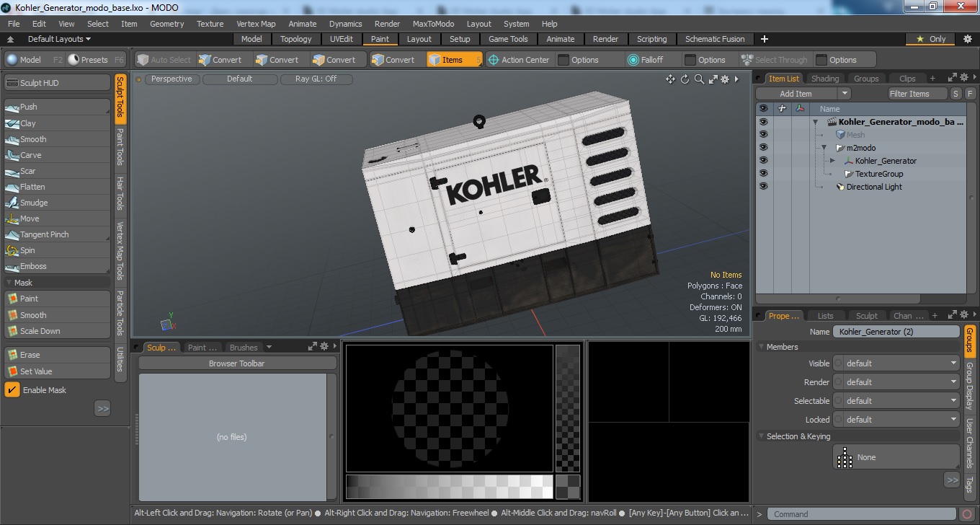This screenshot has height=525, width=980.
Task: Toggle visibility of Kohler_Generator item
Action: click(763, 161)
